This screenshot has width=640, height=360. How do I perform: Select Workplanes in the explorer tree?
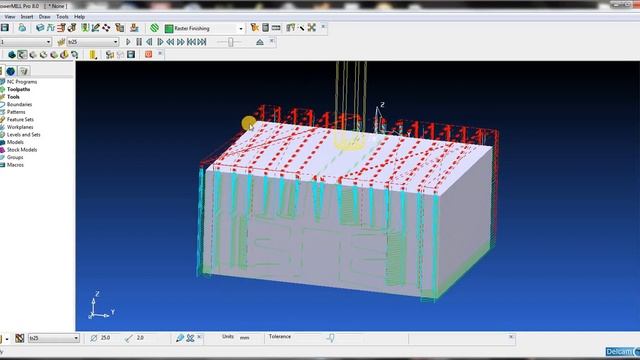click(20, 127)
